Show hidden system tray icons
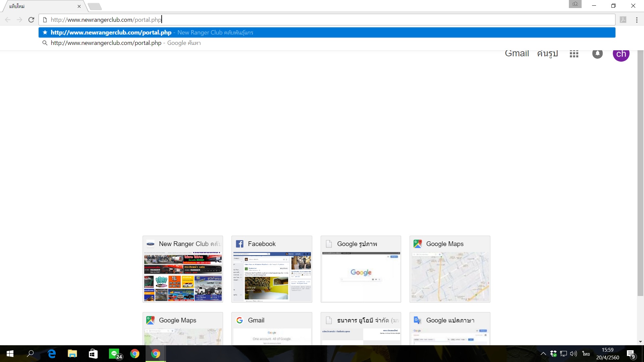The image size is (644, 362). pyautogui.click(x=543, y=354)
